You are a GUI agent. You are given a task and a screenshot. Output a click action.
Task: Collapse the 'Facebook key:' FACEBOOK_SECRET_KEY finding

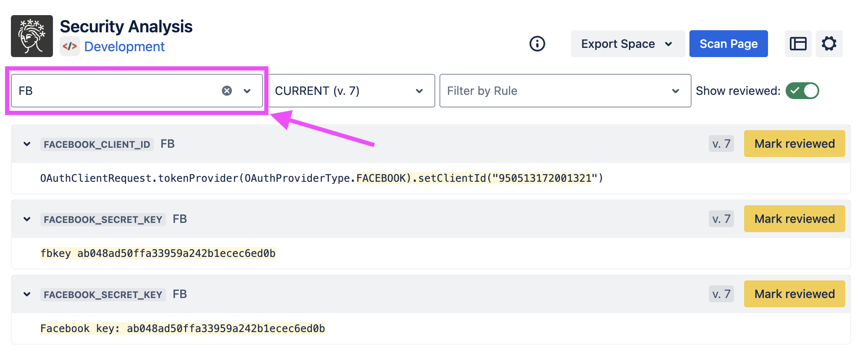pos(27,294)
